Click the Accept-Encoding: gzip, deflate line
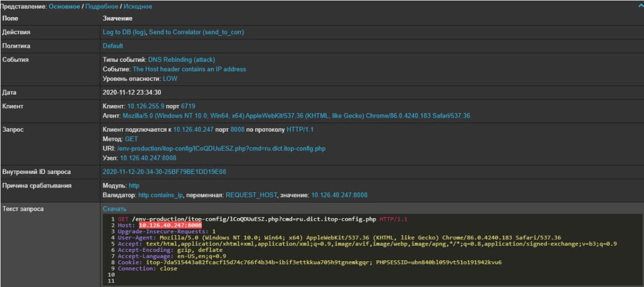Screen dimensions: 644x287 click(171, 250)
